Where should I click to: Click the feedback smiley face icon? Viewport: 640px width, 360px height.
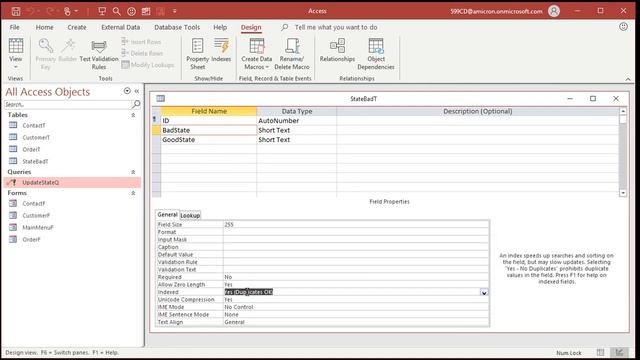click(623, 27)
